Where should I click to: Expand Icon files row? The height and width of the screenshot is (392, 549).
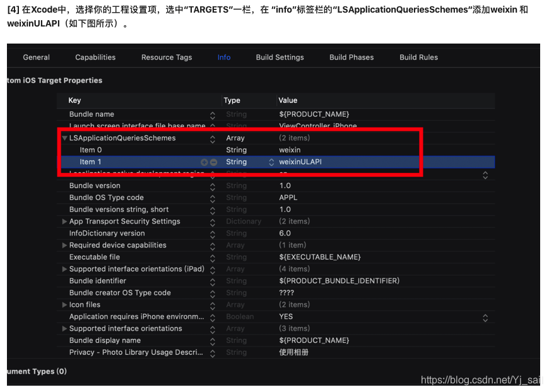64,305
